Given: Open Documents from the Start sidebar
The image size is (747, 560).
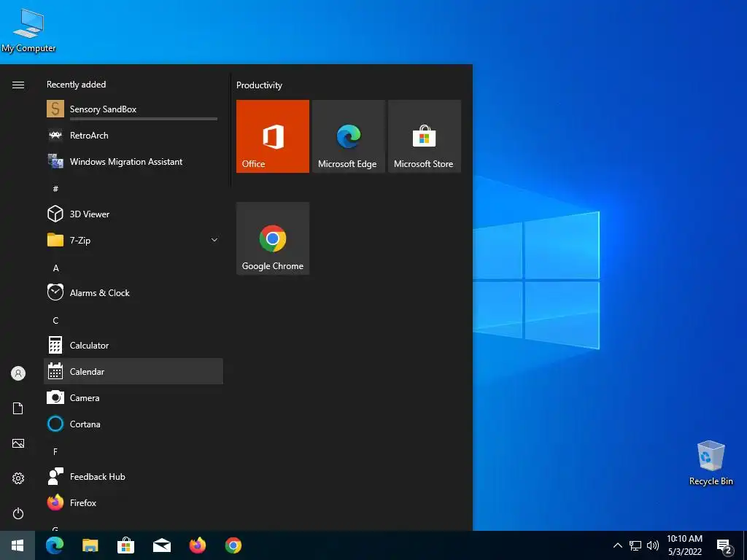Looking at the screenshot, I should (18, 408).
